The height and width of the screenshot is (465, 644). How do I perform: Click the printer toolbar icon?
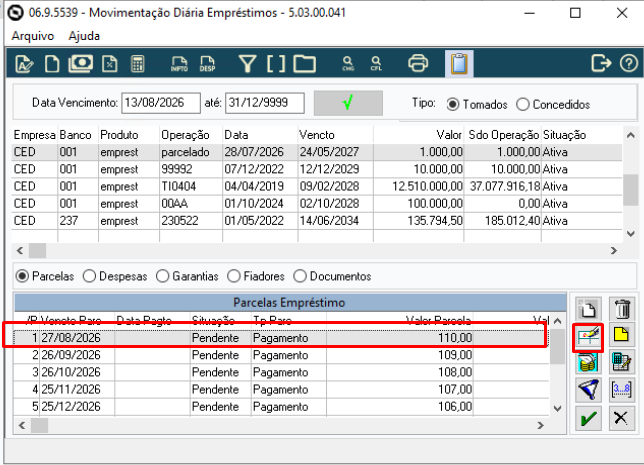418,64
